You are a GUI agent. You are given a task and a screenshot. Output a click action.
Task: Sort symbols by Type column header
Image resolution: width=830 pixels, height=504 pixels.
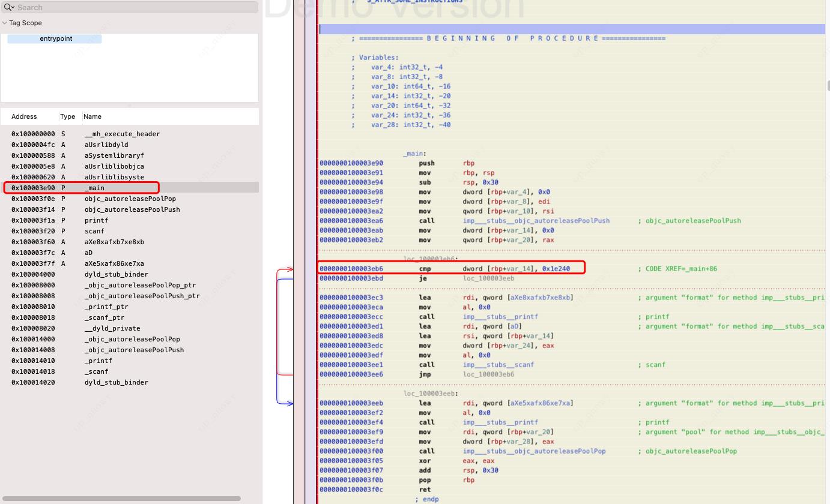(x=67, y=116)
